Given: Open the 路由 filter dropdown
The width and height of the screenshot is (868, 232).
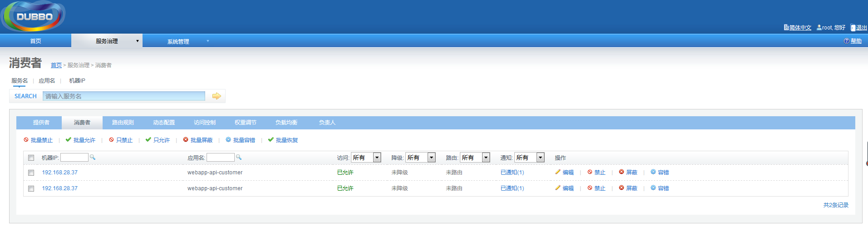Looking at the screenshot, I should point(475,158).
